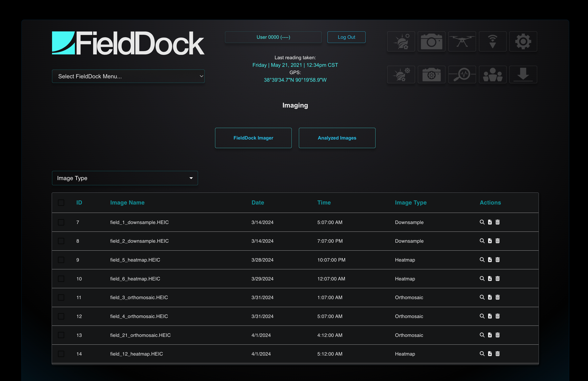Click preview icon for field_6_heatmap.HEIC
588x381 pixels.
click(x=482, y=278)
